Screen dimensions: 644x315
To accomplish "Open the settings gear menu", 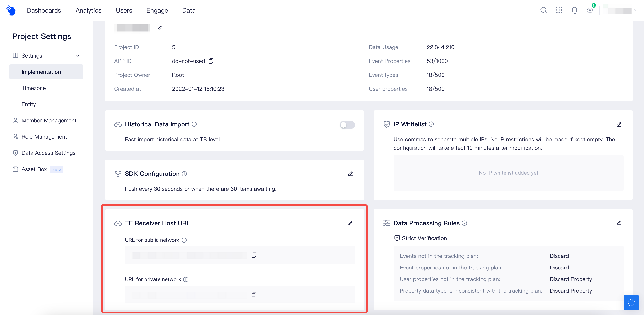I will point(590,10).
